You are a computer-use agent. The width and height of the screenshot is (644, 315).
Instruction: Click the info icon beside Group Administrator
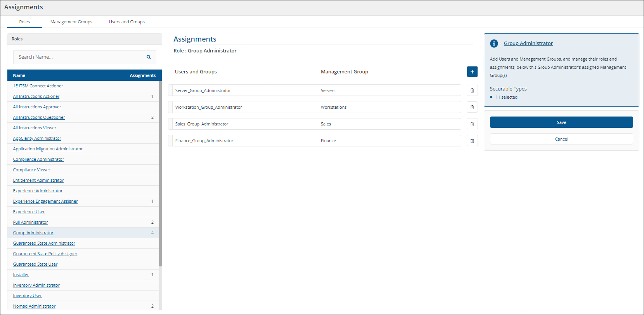pos(494,44)
